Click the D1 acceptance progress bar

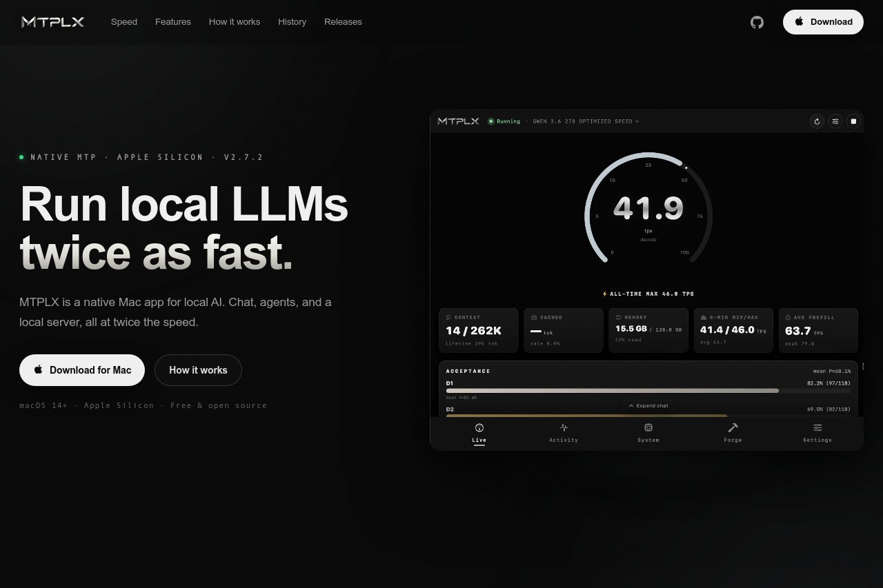[x=648, y=391]
